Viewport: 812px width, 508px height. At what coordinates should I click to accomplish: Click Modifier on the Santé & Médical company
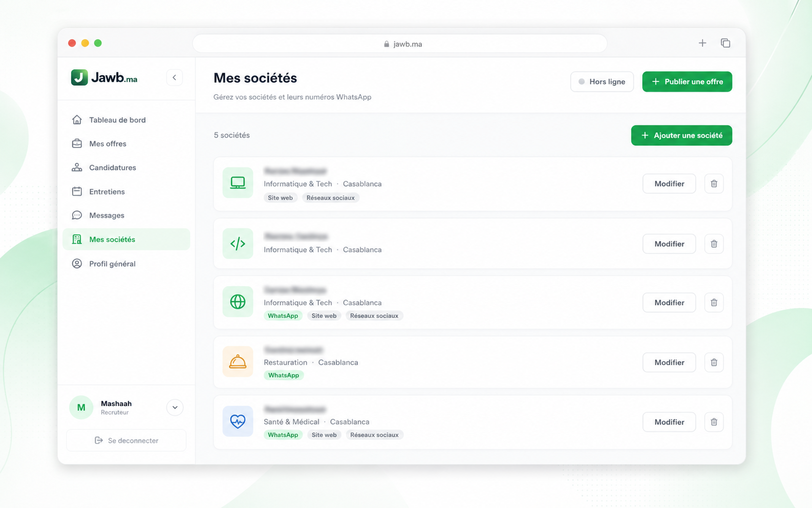669,422
